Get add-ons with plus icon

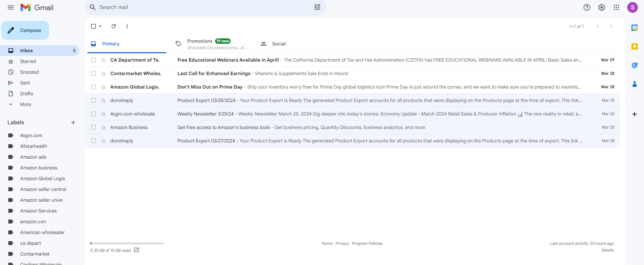click(x=635, y=114)
